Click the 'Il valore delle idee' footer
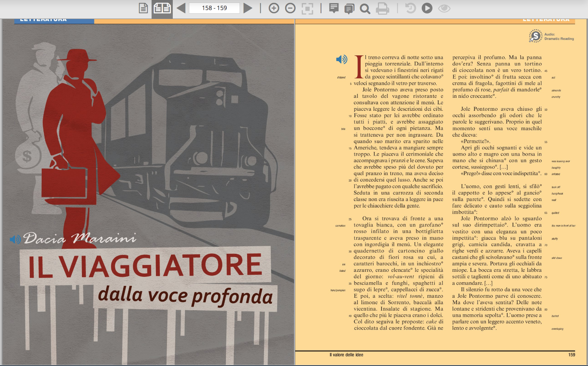The width and height of the screenshot is (588, 366). tap(346, 355)
